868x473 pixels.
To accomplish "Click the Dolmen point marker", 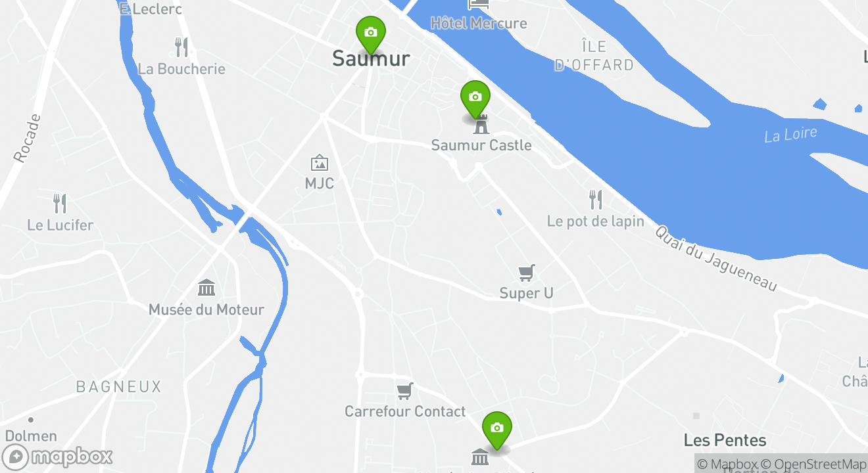I will point(30,420).
